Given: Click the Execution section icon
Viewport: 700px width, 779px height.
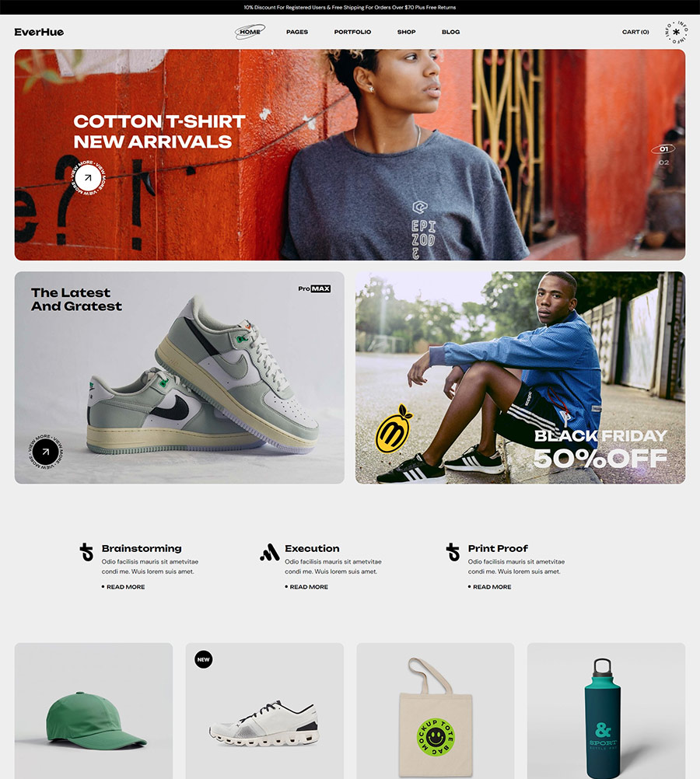Looking at the screenshot, I should pyautogui.click(x=269, y=552).
